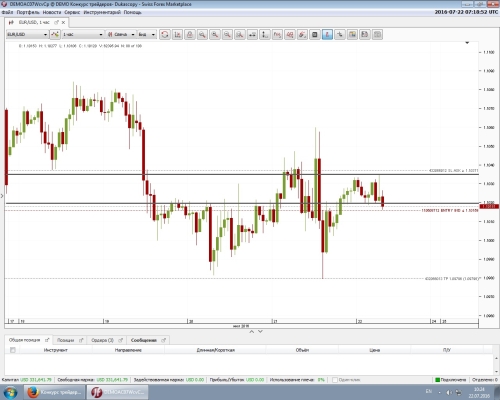Switch to the Ордера (3) tab
500x400 pixels.
[x=102, y=340]
